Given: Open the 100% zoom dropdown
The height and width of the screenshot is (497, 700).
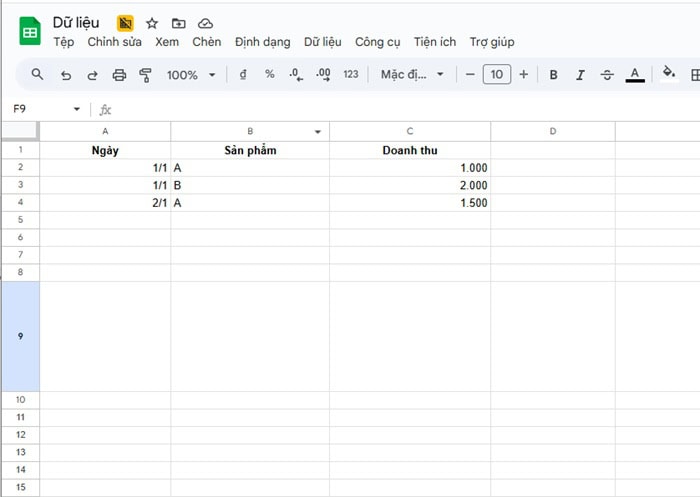Looking at the screenshot, I should [190, 75].
